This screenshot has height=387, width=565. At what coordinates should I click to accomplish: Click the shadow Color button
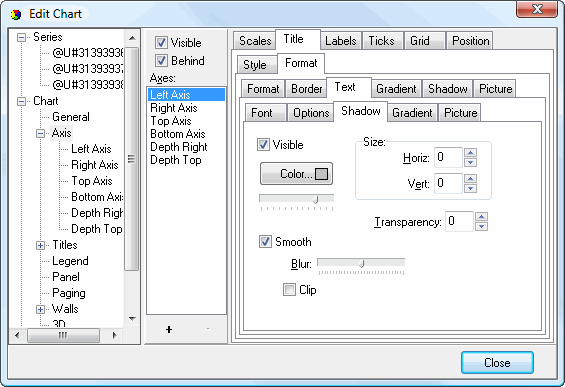[x=296, y=174]
